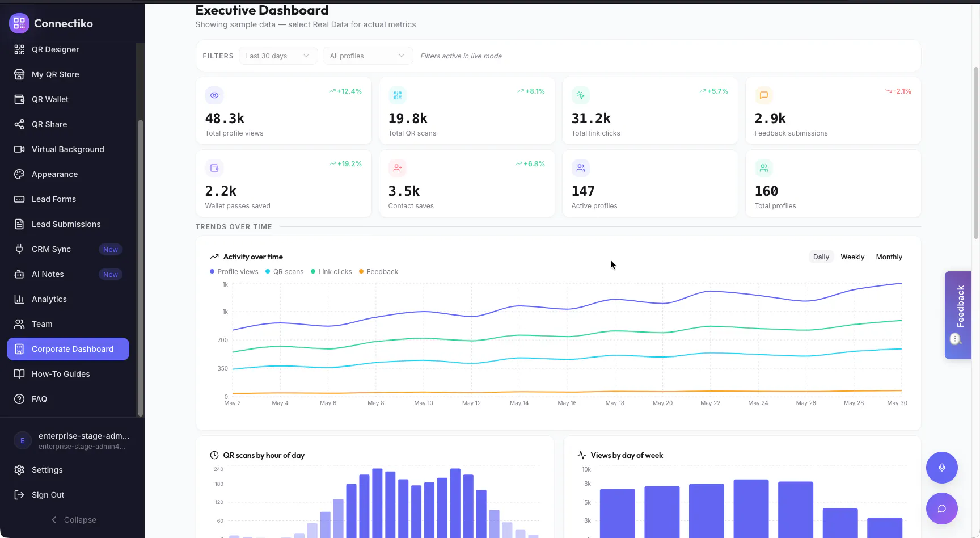Click the How-To Guides book icon
The height and width of the screenshot is (538, 980).
[x=19, y=374]
